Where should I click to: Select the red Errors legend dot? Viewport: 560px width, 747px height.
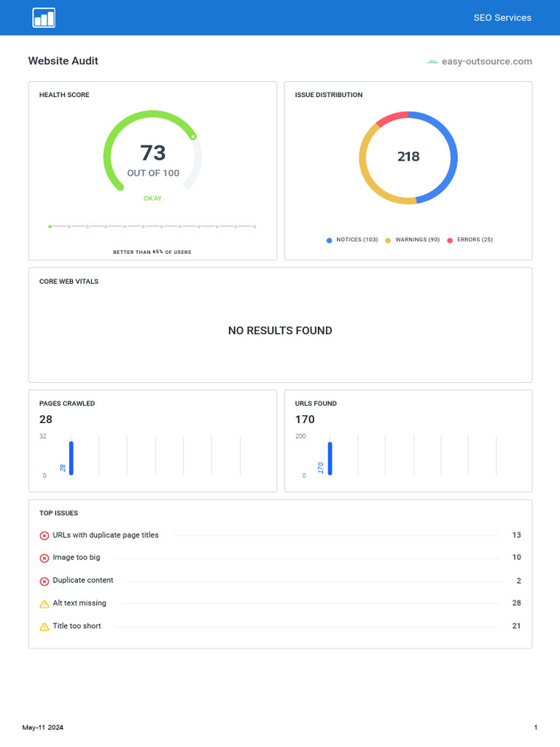(x=449, y=240)
